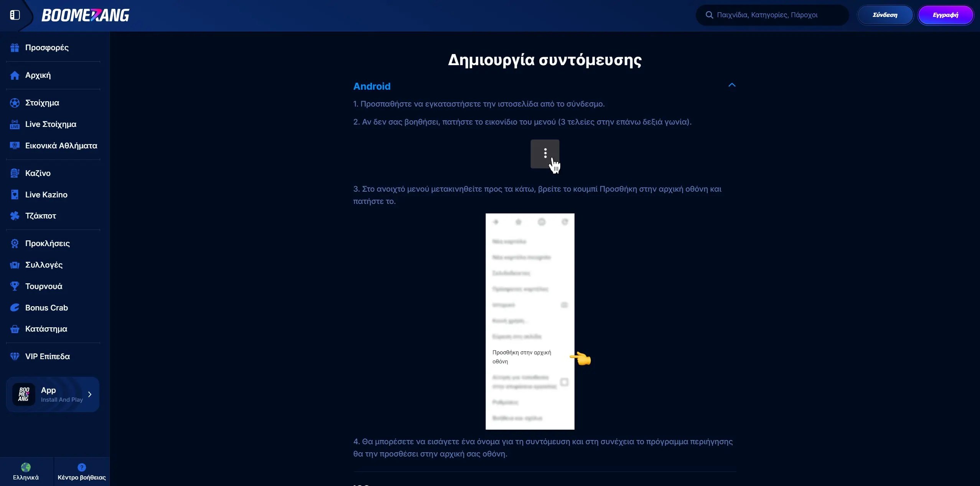Screen dimensions: 980x486
Task: Open the Bonus Crab icon
Action: coord(15,307)
